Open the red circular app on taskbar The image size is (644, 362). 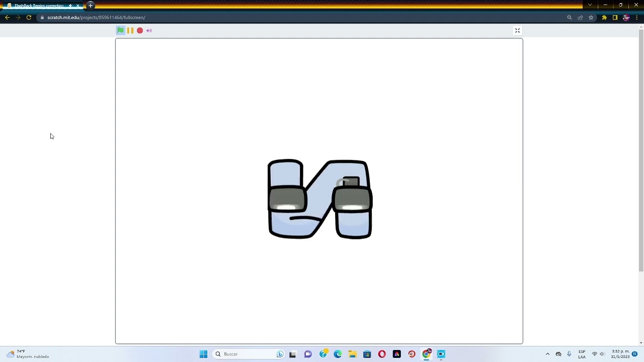click(412, 354)
